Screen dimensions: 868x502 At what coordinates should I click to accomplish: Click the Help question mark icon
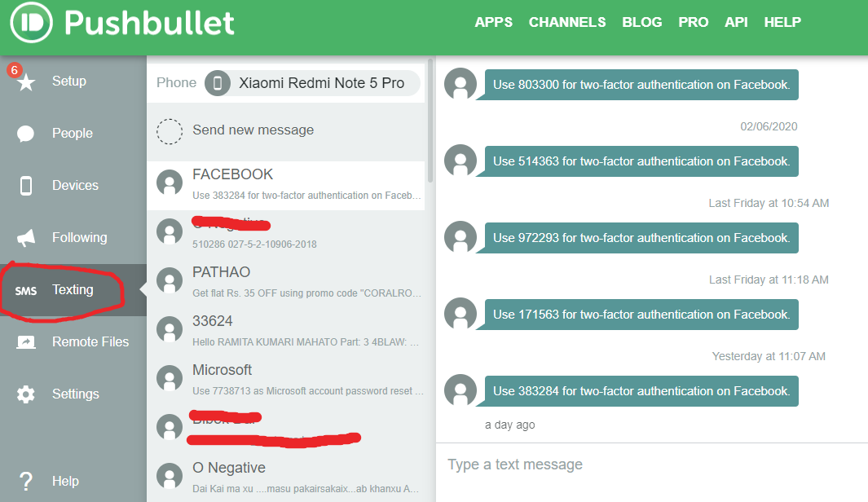tap(25, 481)
